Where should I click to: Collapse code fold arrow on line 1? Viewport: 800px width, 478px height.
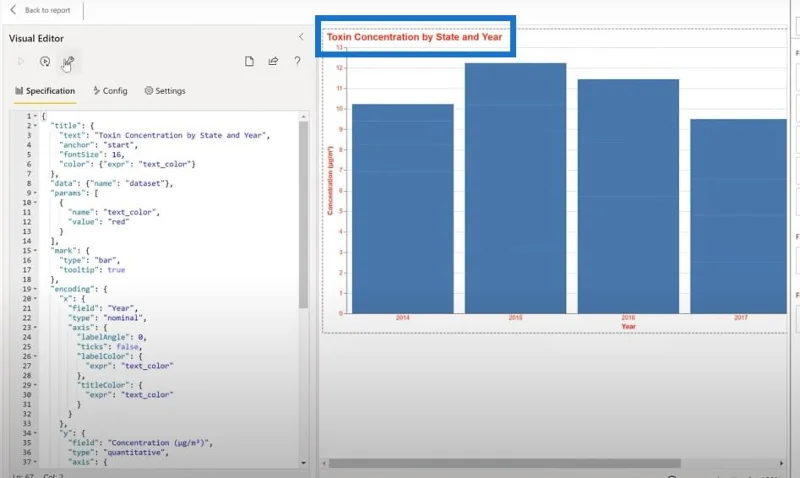pos(35,116)
